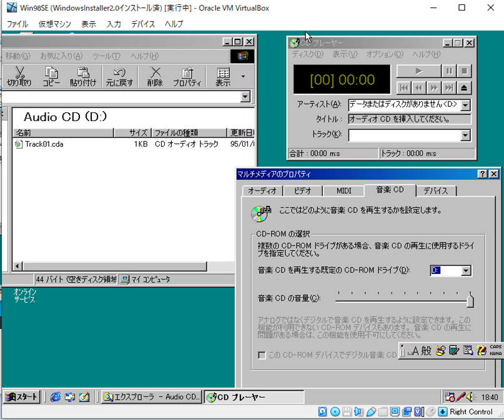Open the ディスク(D) menu in CD Player
This screenshot has width=504, height=420.
click(308, 54)
